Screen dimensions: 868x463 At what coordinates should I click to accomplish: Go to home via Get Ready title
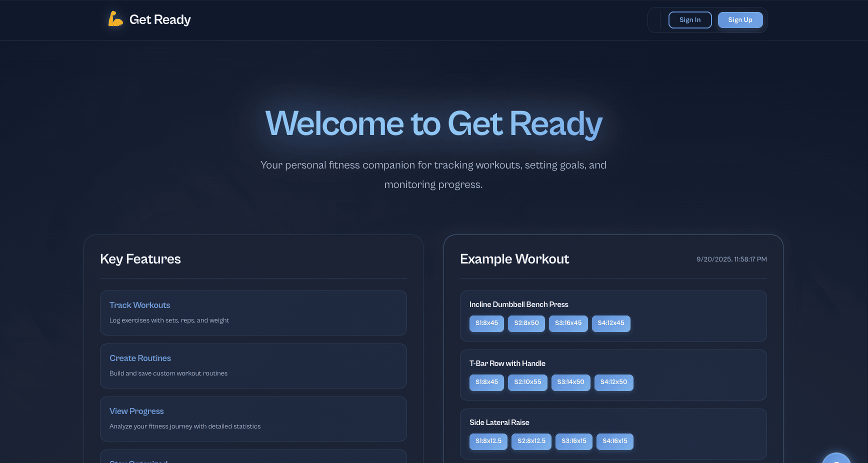pyautogui.click(x=159, y=19)
